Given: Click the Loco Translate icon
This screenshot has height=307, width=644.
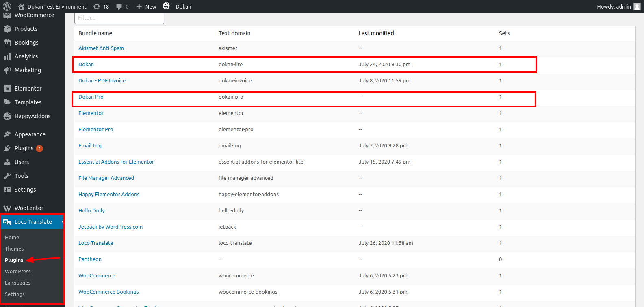Looking at the screenshot, I should (7, 222).
